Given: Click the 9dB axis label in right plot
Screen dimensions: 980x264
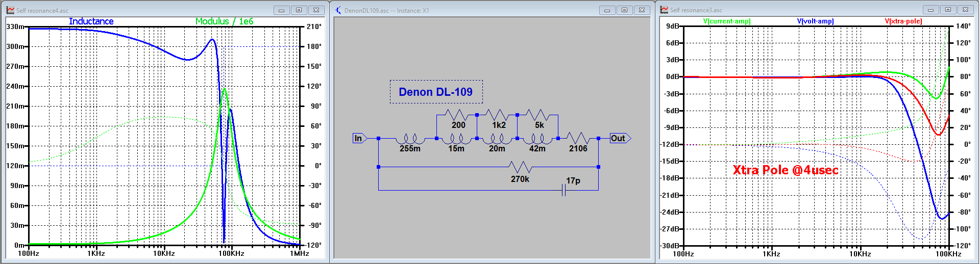Looking at the screenshot, I should pyautogui.click(x=672, y=26).
